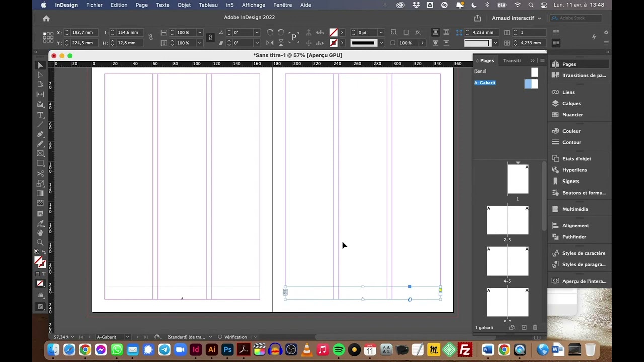
Task: Select the Pen tool
Action: pyautogui.click(x=40, y=134)
